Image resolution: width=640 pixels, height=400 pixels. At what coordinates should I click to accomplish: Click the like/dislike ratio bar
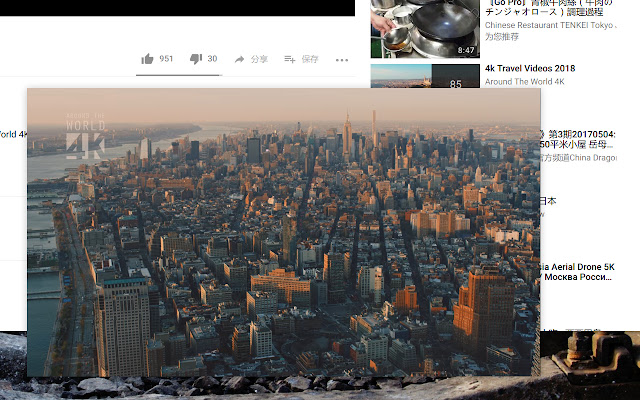pos(179,75)
